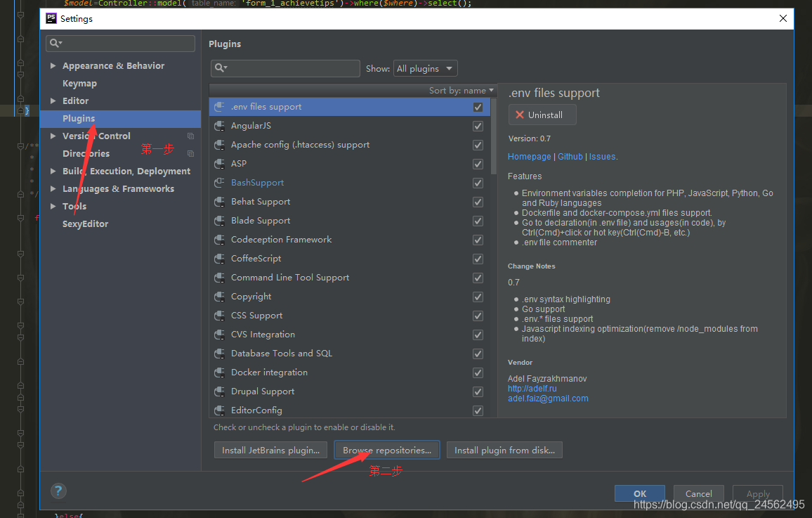Click the CoffeeScript plugin icon
The height and width of the screenshot is (518, 812).
pos(220,259)
